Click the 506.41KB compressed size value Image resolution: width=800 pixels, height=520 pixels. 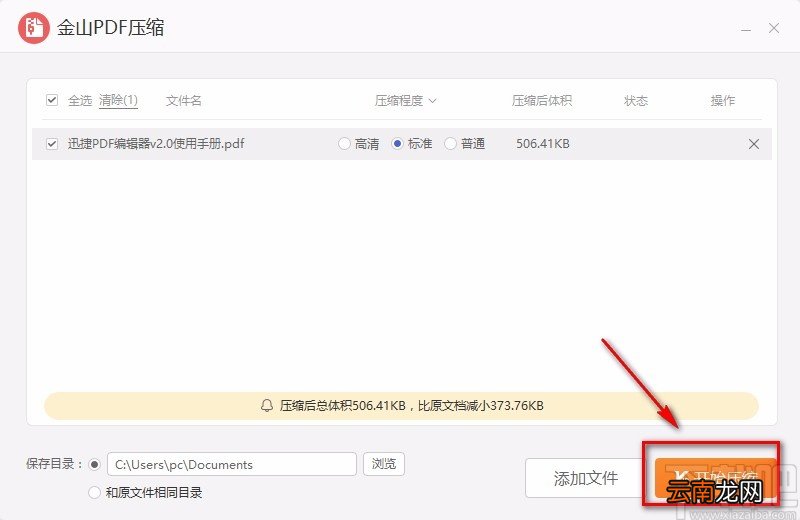(x=543, y=144)
